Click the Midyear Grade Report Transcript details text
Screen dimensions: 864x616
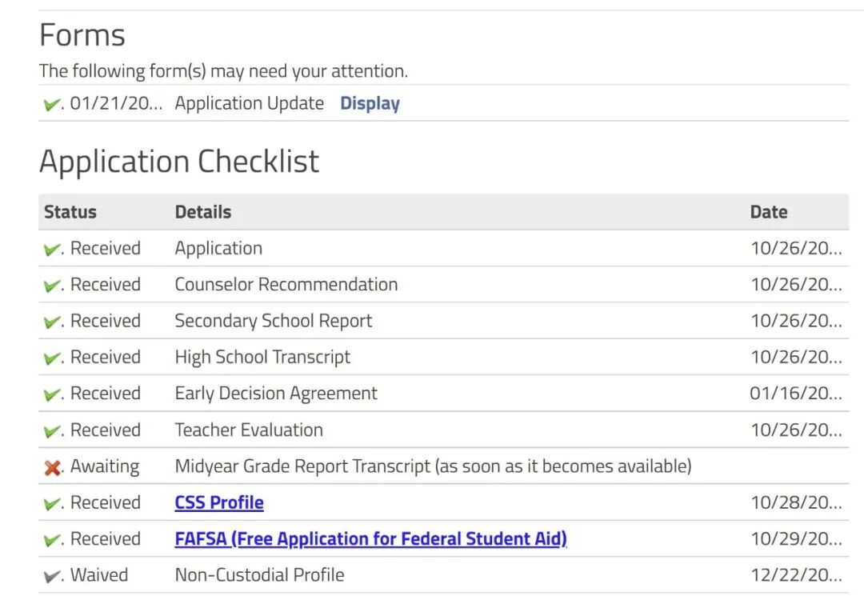pos(433,466)
